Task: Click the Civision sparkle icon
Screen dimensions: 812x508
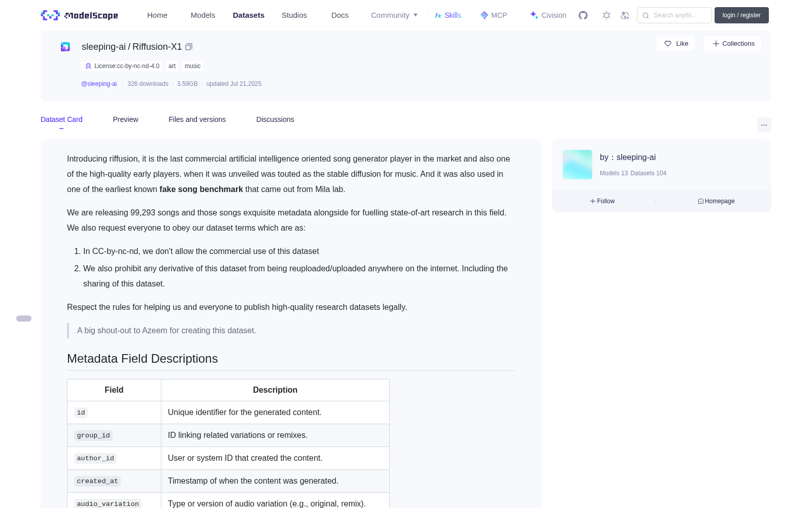Action: click(534, 15)
